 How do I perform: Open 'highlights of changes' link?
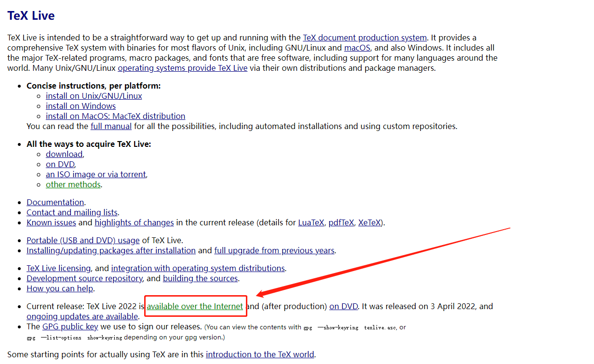click(x=134, y=222)
